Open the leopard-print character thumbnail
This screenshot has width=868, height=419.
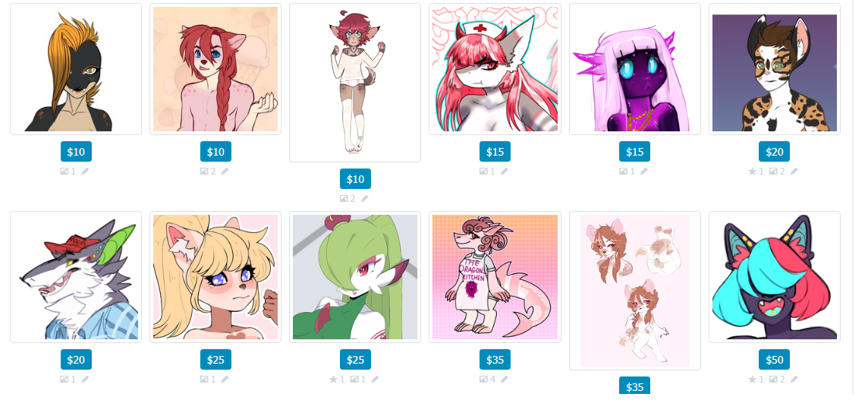(x=775, y=69)
